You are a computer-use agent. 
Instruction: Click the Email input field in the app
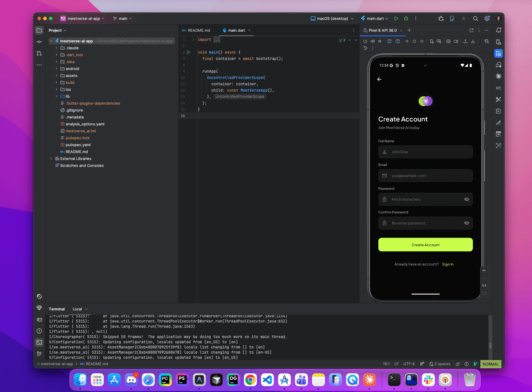[x=425, y=176]
